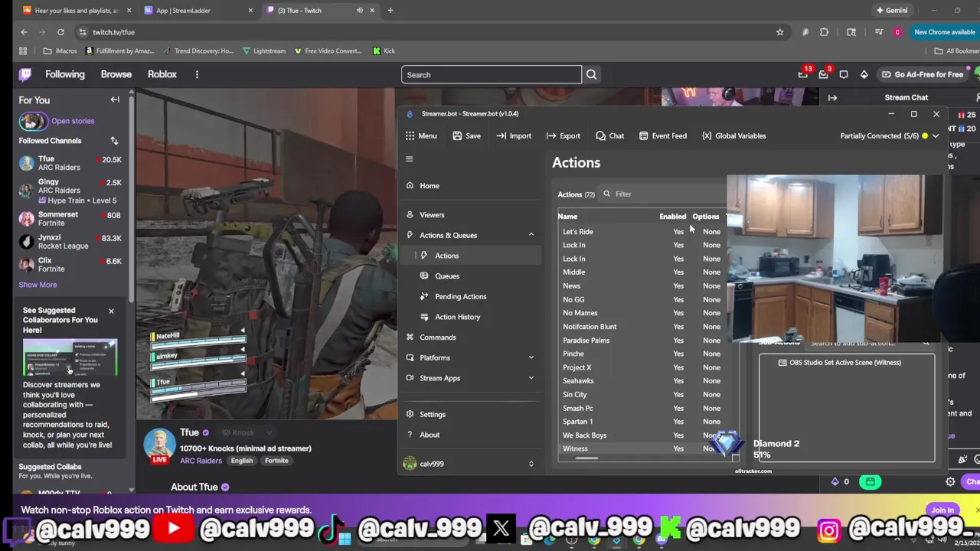
Task: Open Gingy channel in Followed Channels
Action: (x=70, y=191)
